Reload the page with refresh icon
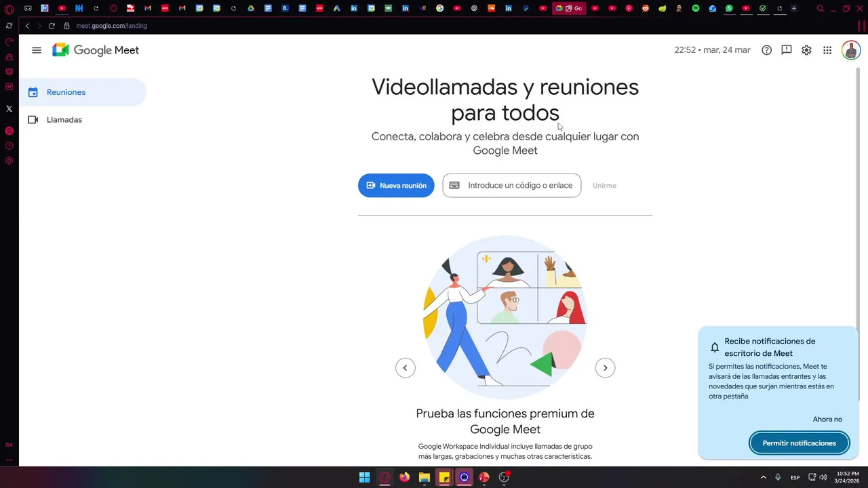The image size is (868, 488). [52, 26]
